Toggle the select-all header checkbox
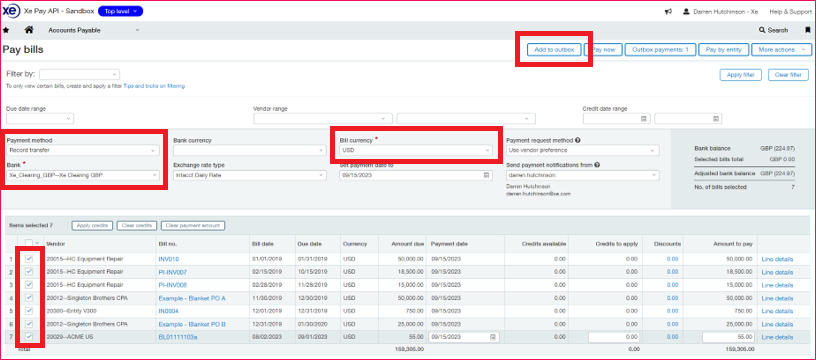816x360 pixels. click(29, 243)
